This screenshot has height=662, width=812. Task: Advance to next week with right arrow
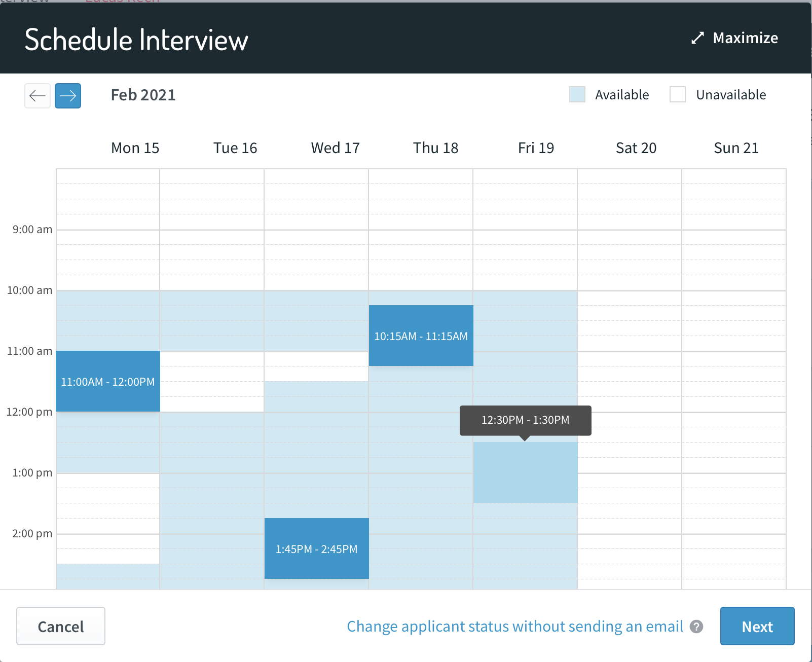coord(68,96)
